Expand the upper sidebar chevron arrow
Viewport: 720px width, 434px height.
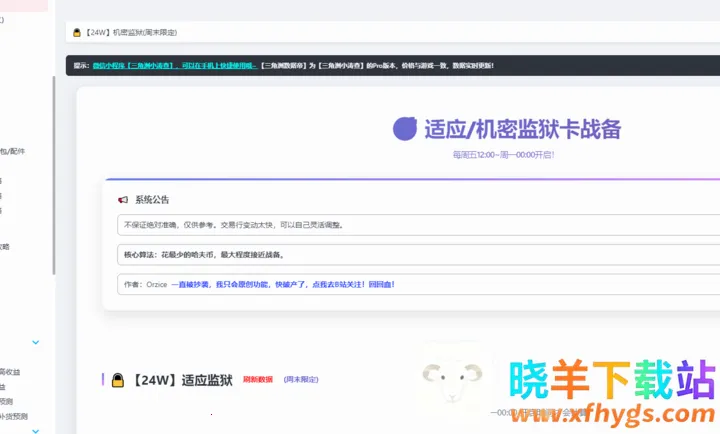[x=36, y=342]
